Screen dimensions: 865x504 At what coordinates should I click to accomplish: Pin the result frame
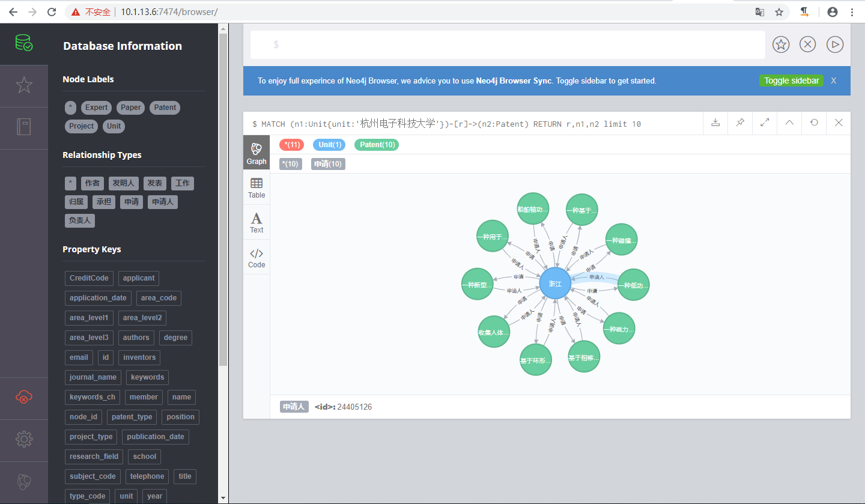coord(740,123)
